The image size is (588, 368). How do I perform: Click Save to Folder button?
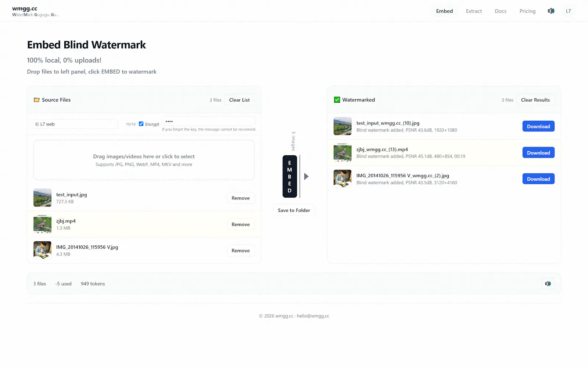[x=294, y=210]
